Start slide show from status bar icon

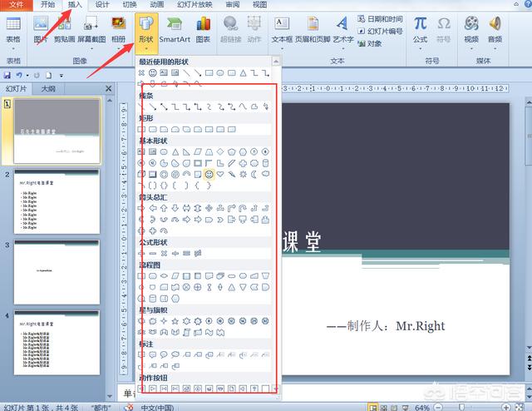click(x=406, y=408)
